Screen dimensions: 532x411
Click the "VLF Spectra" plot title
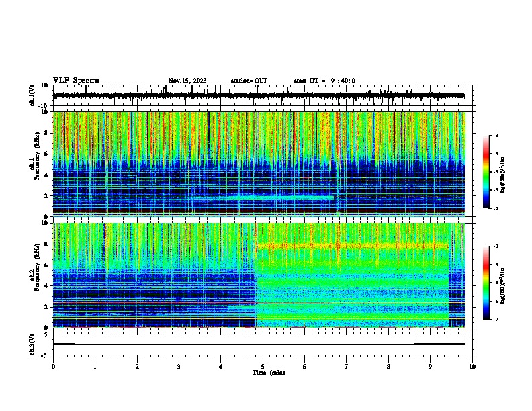pos(76,81)
